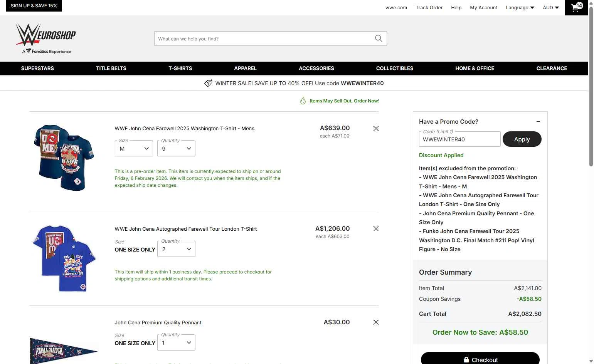The width and height of the screenshot is (594, 364).
Task: Click the WWE Euroshop logo
Action: [46, 39]
